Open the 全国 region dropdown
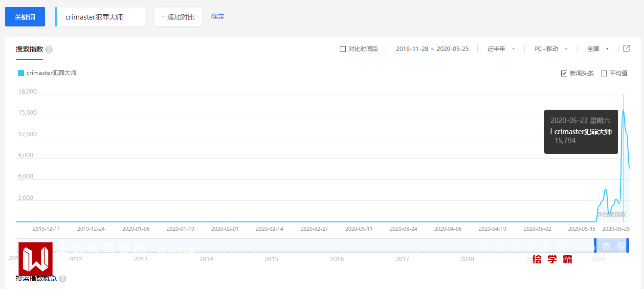The image size is (644, 289). click(598, 49)
